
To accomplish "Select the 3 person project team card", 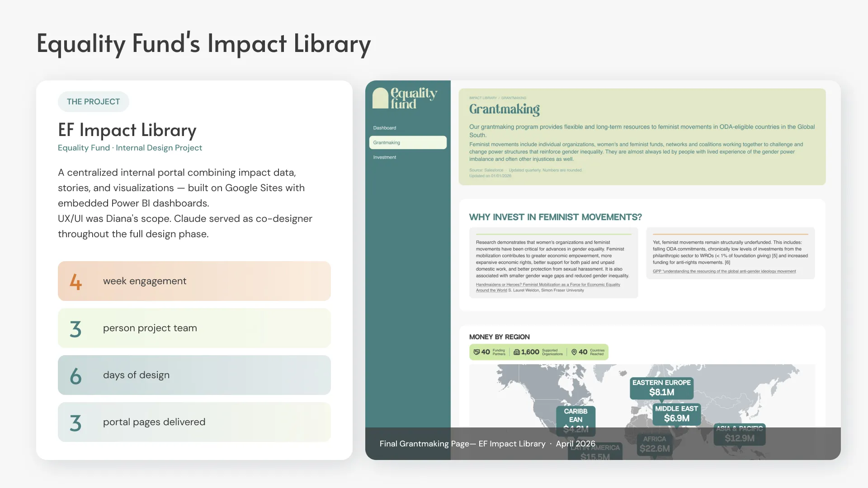I will click(194, 328).
